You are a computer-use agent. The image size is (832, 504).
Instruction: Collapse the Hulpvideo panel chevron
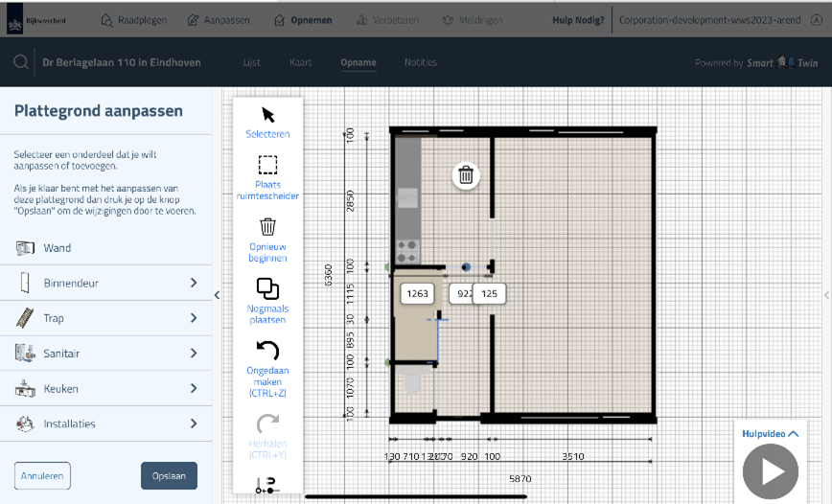click(793, 434)
